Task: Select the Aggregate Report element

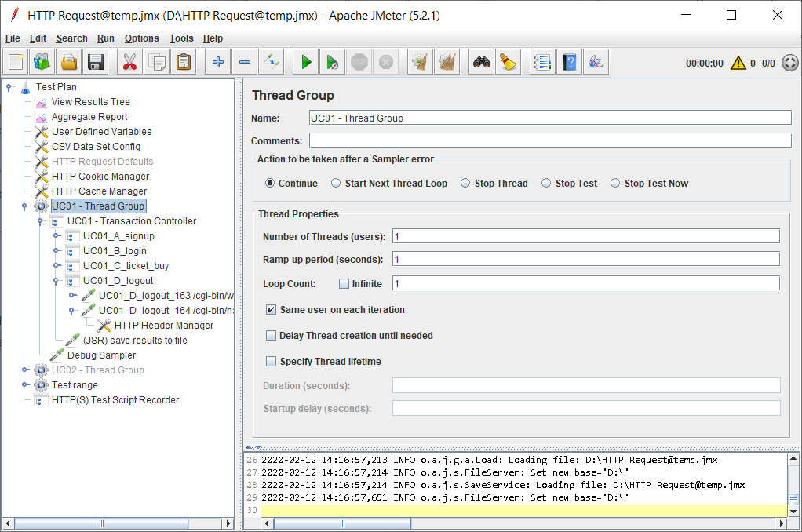Action: (89, 117)
